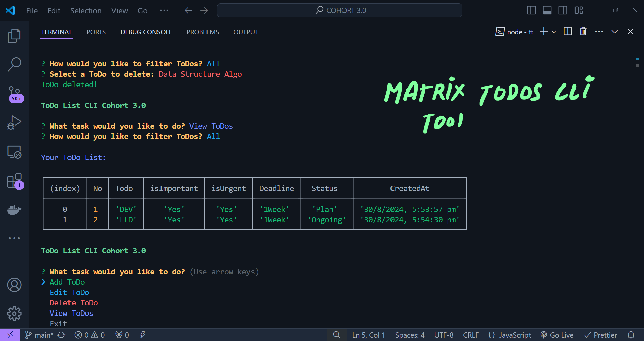Change line ending via CRLF
Screen dimensions: 644x341
click(x=471, y=335)
